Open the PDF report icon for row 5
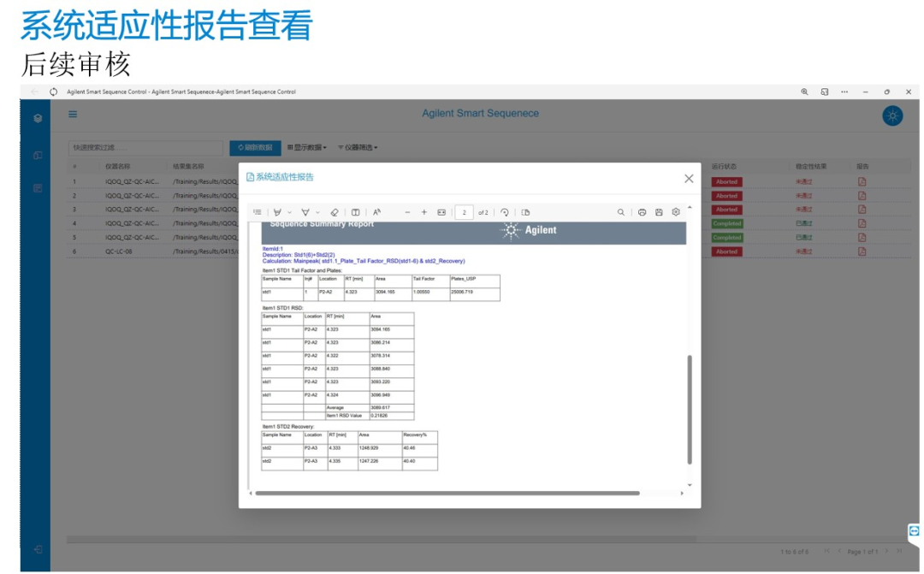Viewport: 924px width, 574px height. [862, 238]
